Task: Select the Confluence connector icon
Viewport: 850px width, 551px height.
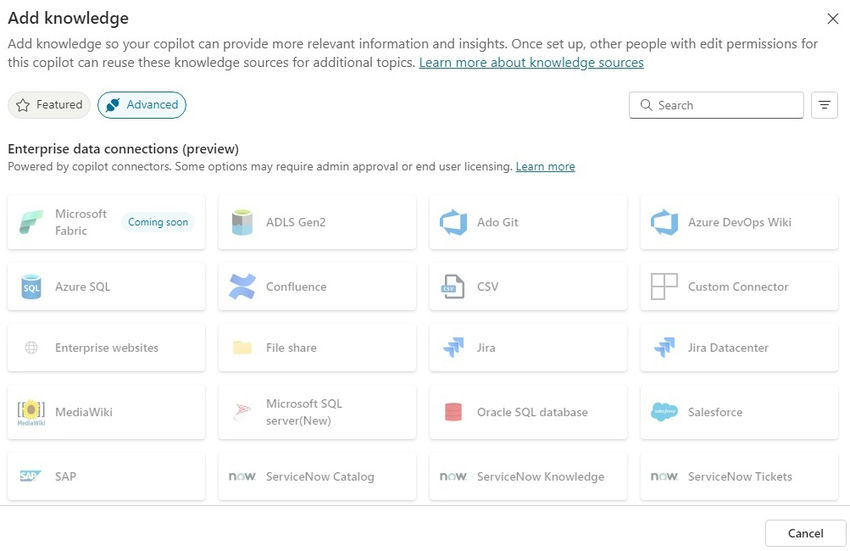Action: tap(242, 287)
